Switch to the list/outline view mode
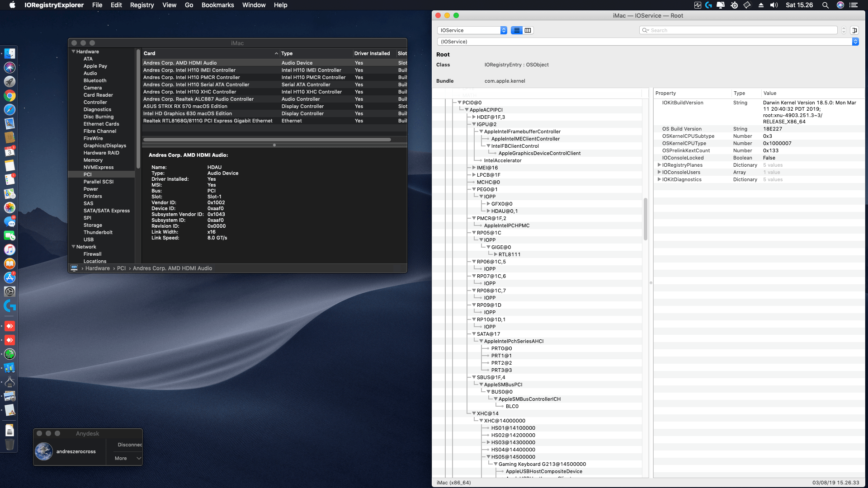Screen dimensions: 868x488 pyautogui.click(x=516, y=30)
